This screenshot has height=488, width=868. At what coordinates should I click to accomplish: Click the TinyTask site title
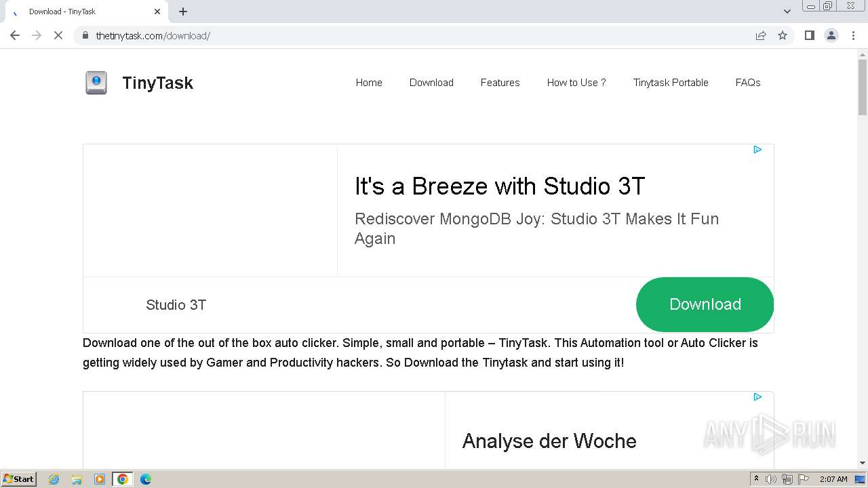tap(157, 83)
